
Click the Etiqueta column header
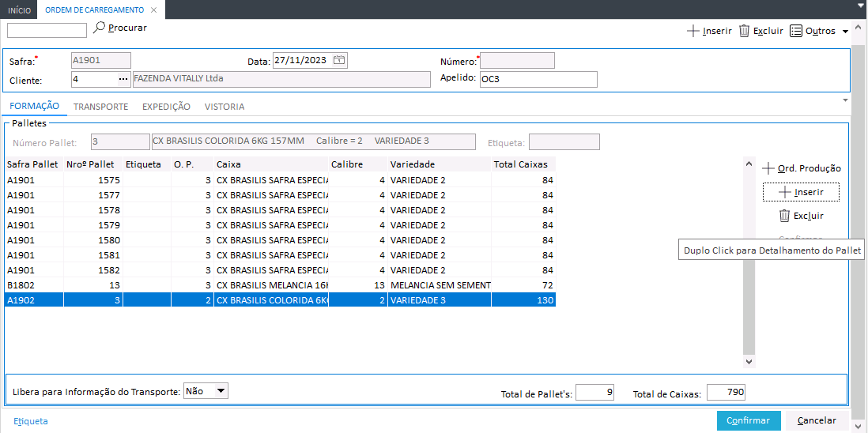click(x=147, y=164)
